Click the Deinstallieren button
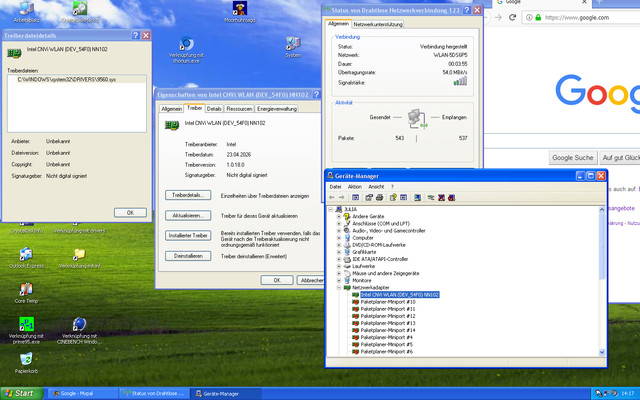640x400 pixels. [x=188, y=256]
